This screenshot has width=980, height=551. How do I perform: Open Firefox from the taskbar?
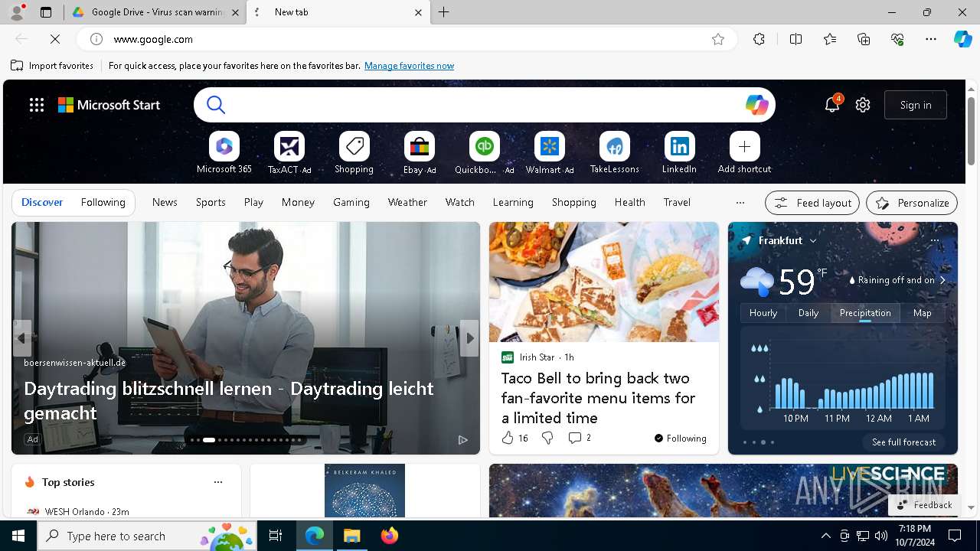tap(390, 536)
